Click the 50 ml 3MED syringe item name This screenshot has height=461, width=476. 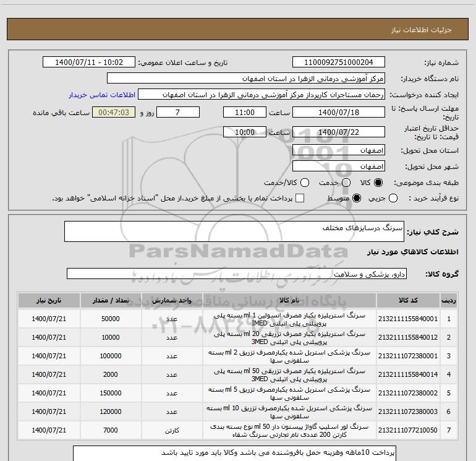[289, 374]
